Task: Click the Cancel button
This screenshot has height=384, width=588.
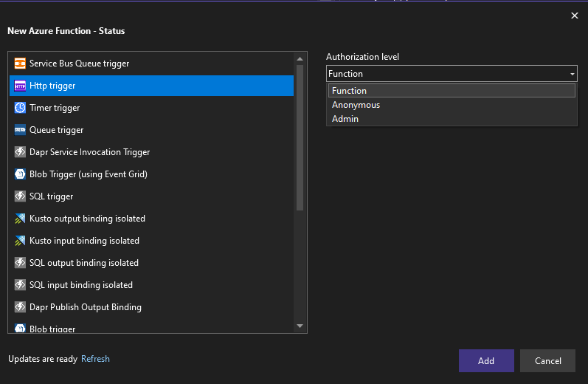Action: point(547,360)
